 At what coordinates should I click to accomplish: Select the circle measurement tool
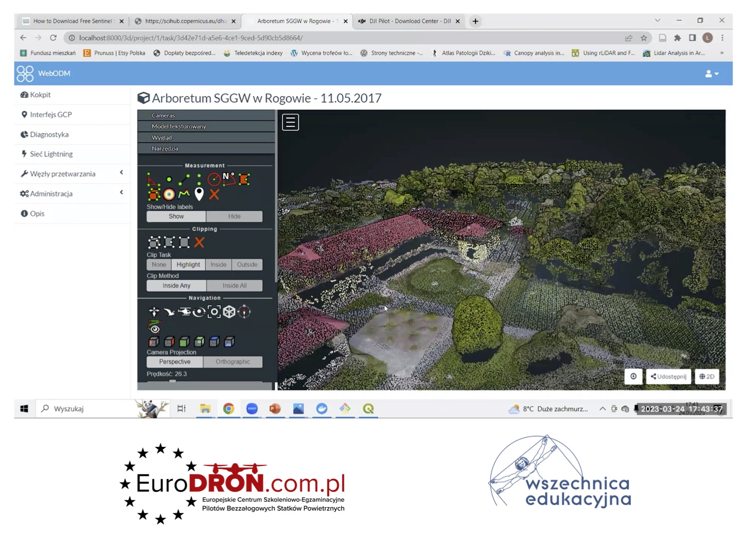coord(214,179)
